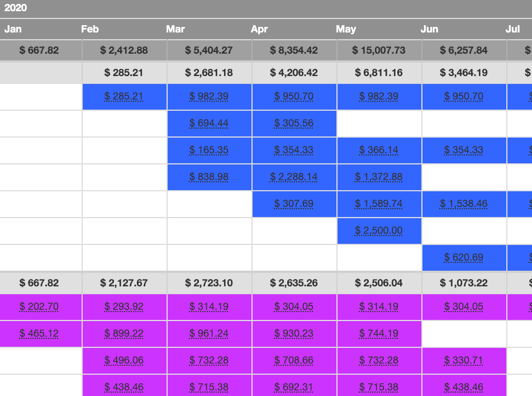The height and width of the screenshot is (396, 532).
Task: Open the $438.46 entry in the February column
Action: click(124, 386)
